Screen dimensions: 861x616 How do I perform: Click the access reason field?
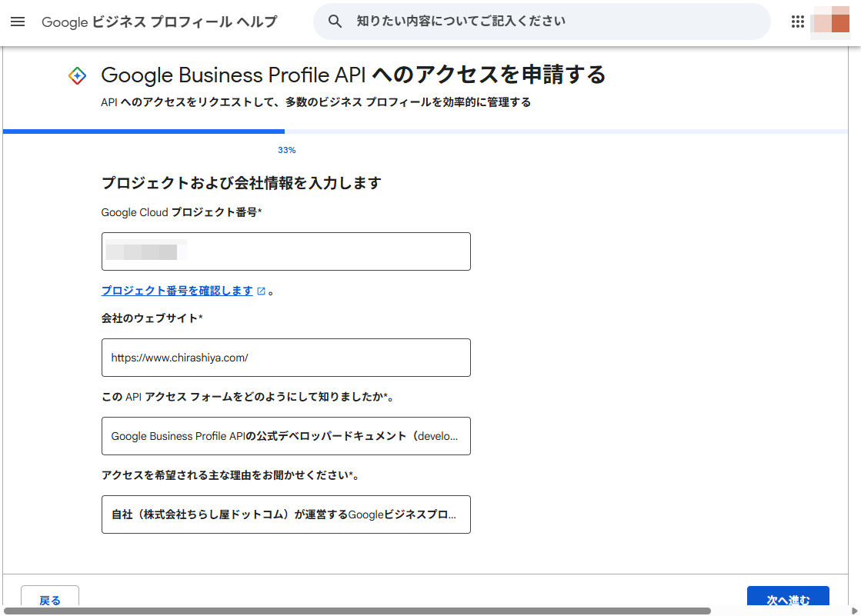[286, 514]
